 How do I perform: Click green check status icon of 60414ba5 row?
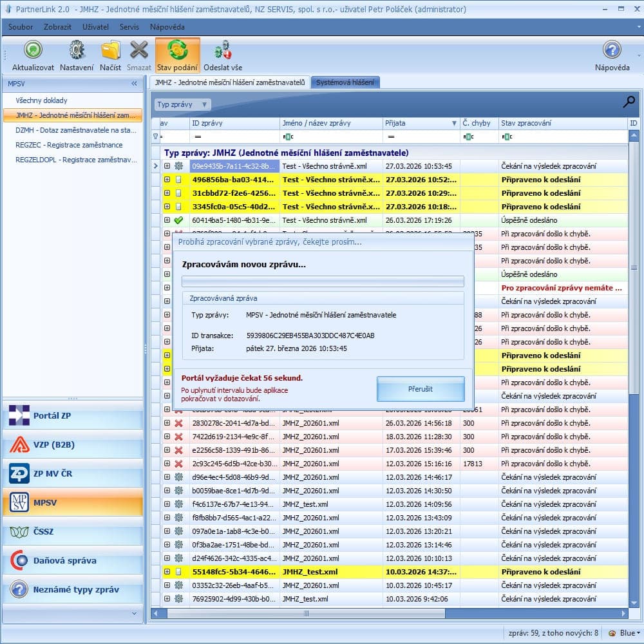click(x=178, y=220)
